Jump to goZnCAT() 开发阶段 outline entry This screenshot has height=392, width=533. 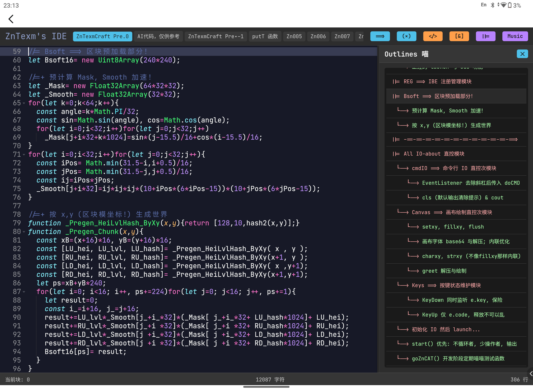click(x=456, y=359)
